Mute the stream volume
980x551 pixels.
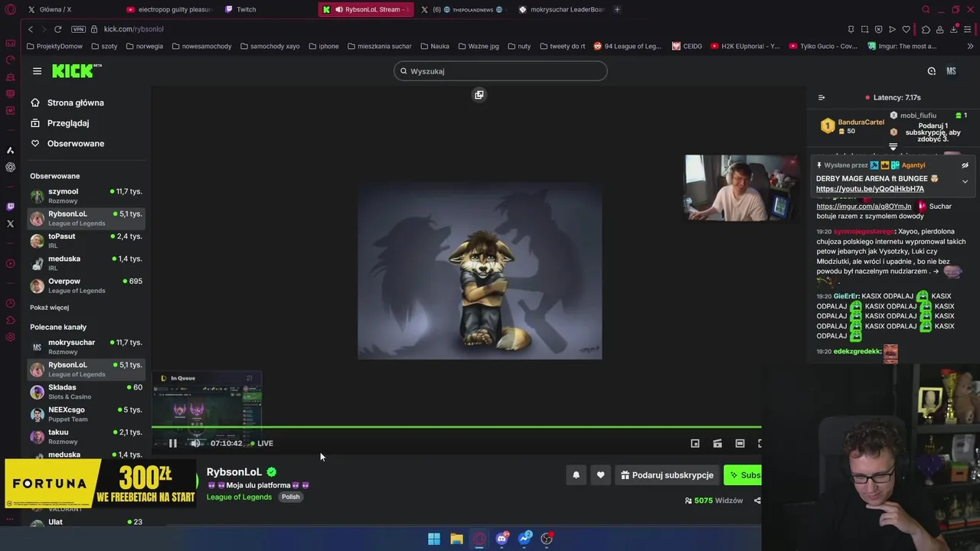tap(196, 443)
